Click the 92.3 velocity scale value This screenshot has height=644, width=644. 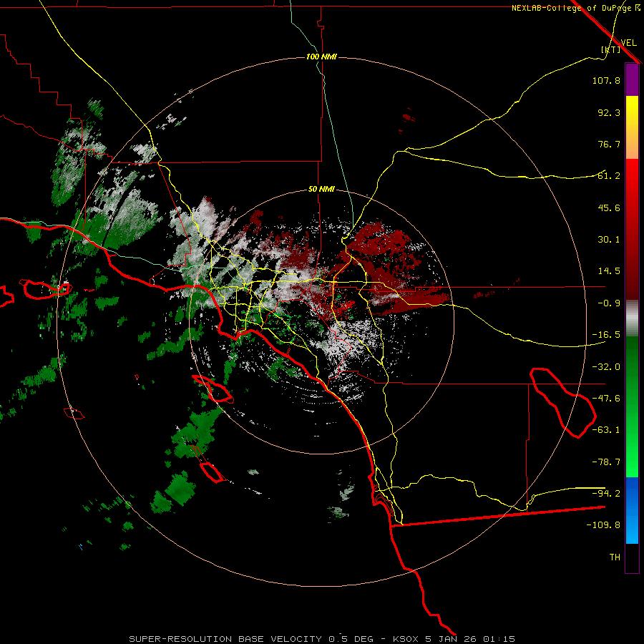pos(609,112)
